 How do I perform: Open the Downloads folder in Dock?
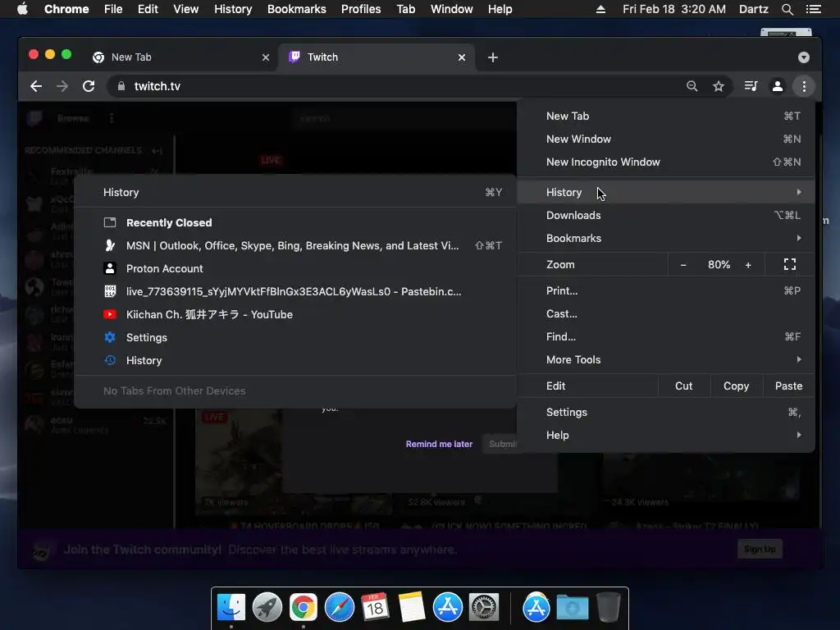click(x=572, y=608)
